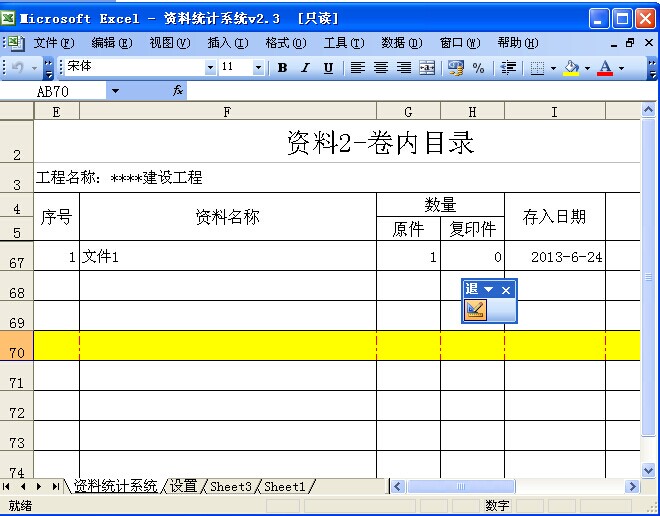Select date cell 2013-6-24
The image size is (660, 516).
555,256
